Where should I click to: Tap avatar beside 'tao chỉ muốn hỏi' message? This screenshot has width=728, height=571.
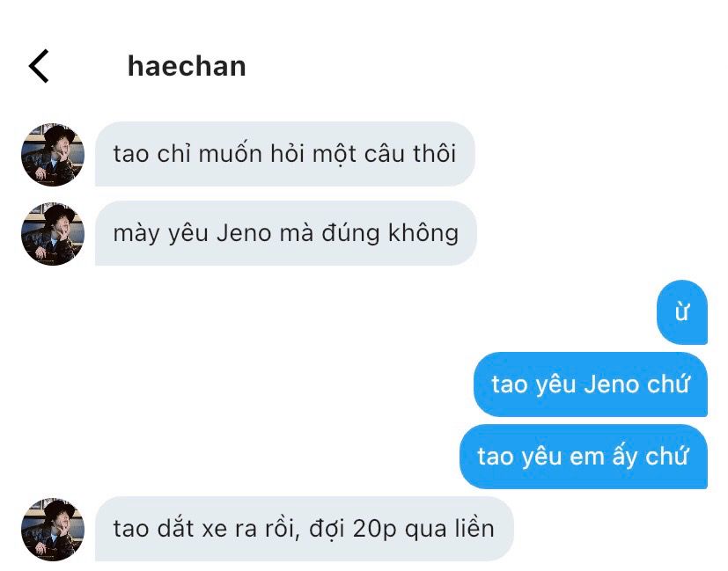53,155
